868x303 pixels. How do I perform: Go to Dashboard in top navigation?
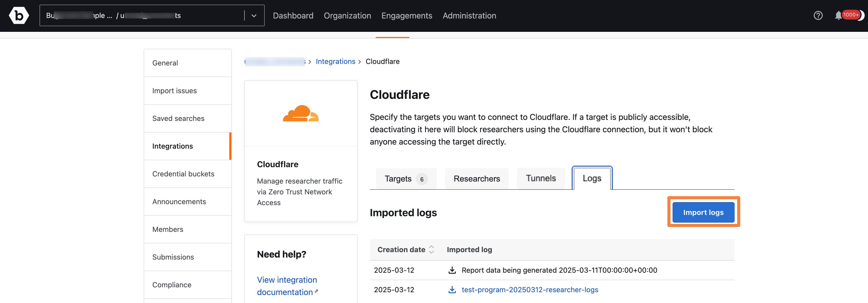pyautogui.click(x=293, y=15)
